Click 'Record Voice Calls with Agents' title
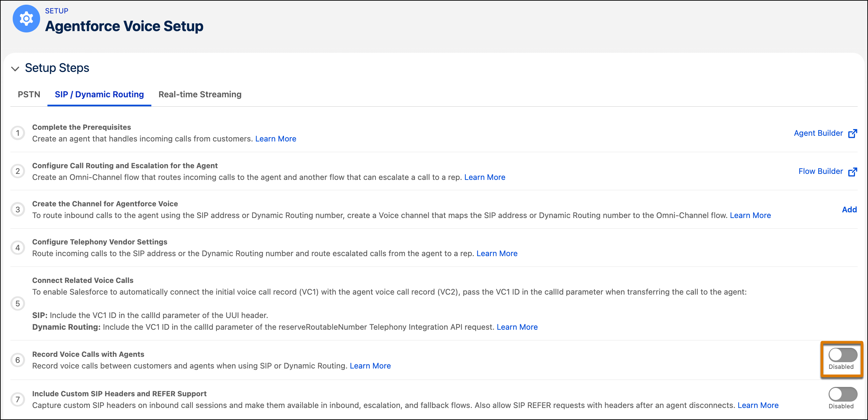 (x=88, y=354)
